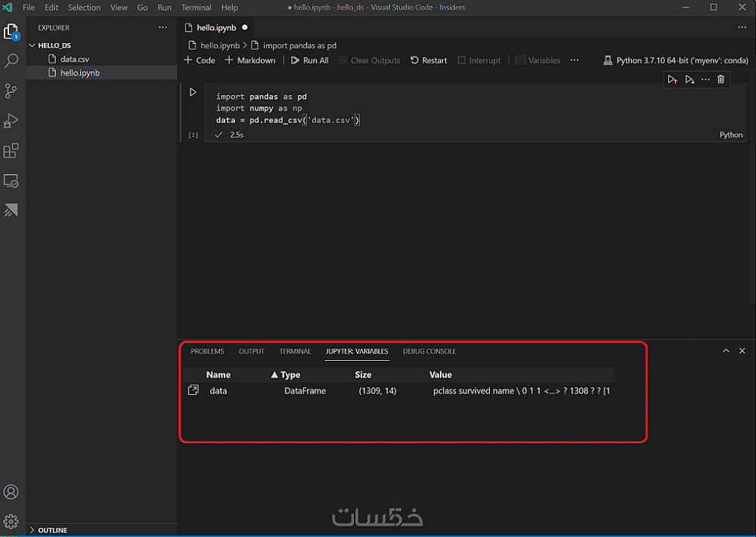Screen dimensions: 756x537
Task: Open the View menu
Action: tap(119, 8)
